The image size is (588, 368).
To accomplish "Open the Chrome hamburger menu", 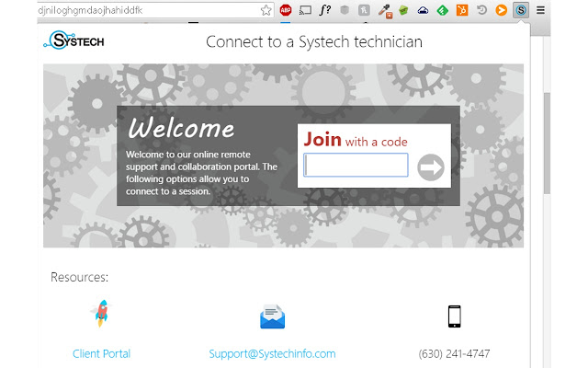I will pyautogui.click(x=540, y=10).
